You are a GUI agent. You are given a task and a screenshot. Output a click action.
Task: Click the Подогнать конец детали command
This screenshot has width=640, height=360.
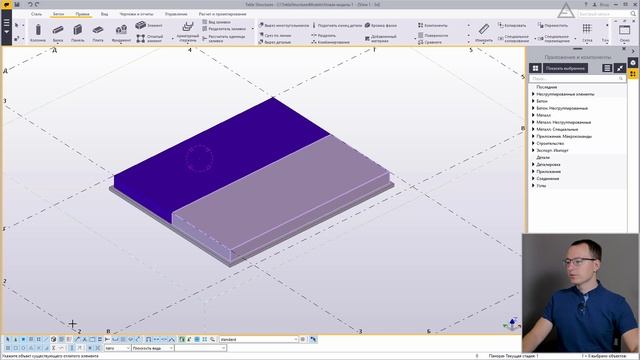point(337,25)
